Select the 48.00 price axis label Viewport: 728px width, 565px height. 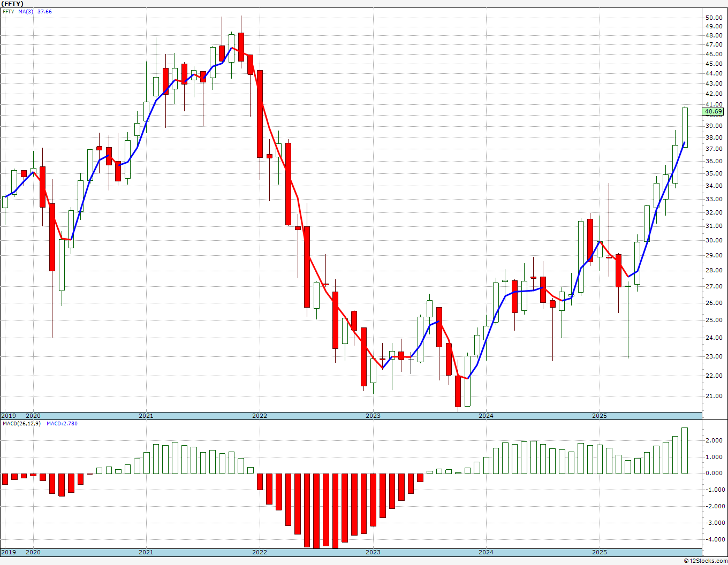coord(714,36)
